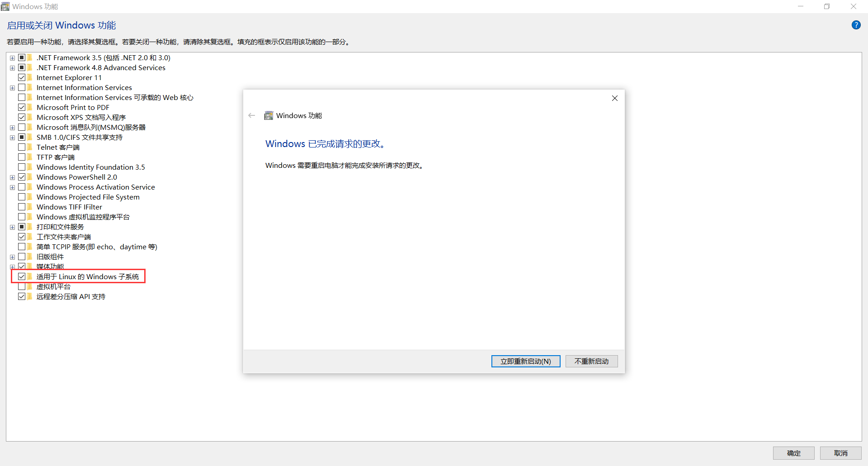
Task: Expand Internet Information Services node
Action: click(x=13, y=88)
